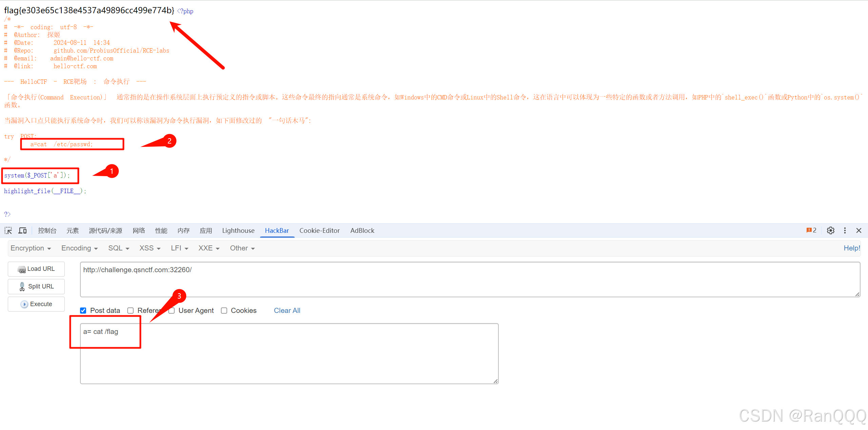Open DevTools settings gear icon
The width and height of the screenshot is (868, 430).
(x=830, y=230)
